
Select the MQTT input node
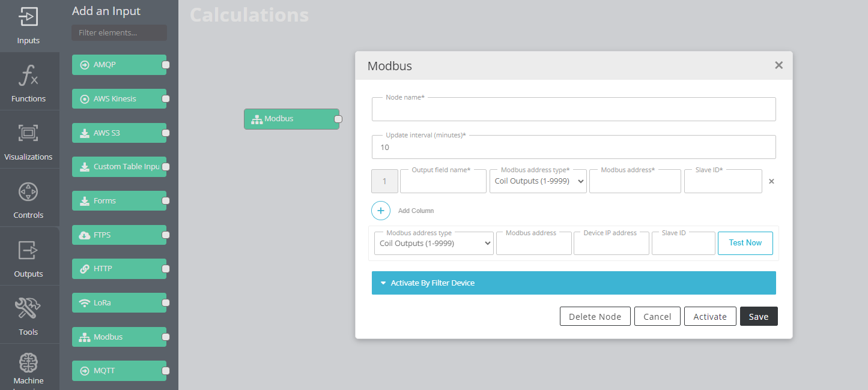119,371
